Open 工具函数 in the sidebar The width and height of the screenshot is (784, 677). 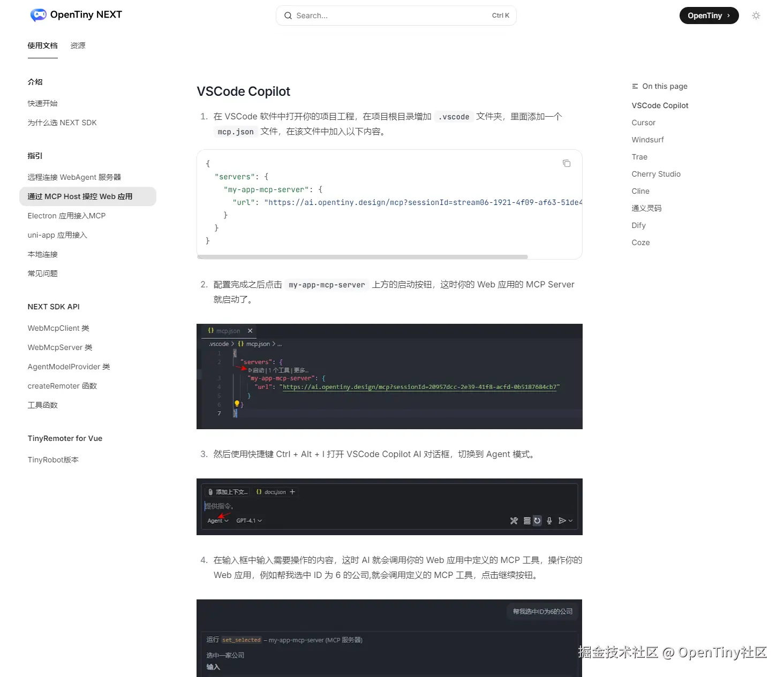click(x=43, y=405)
